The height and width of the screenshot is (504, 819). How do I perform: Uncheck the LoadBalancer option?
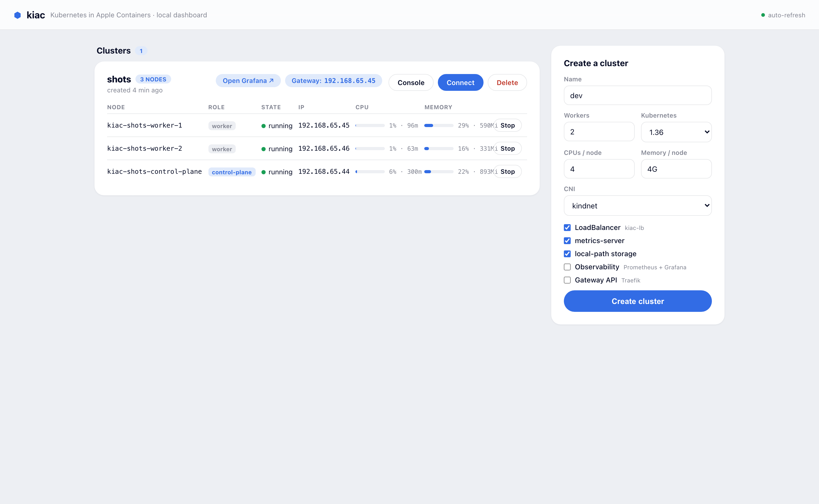567,227
